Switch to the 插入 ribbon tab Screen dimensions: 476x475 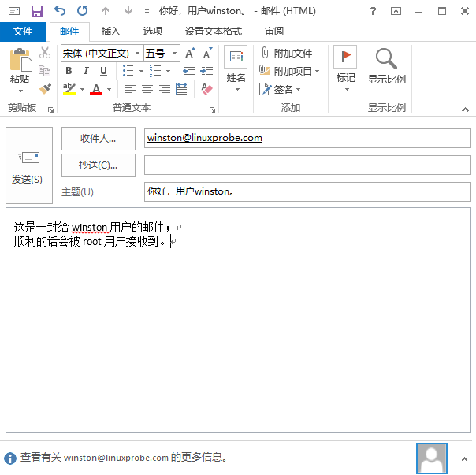point(111,32)
